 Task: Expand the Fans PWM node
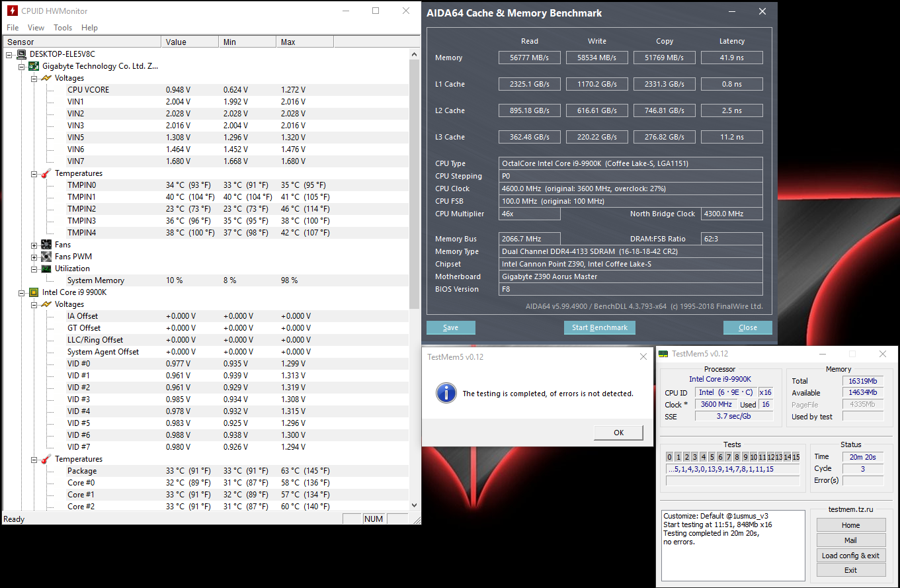(34, 257)
